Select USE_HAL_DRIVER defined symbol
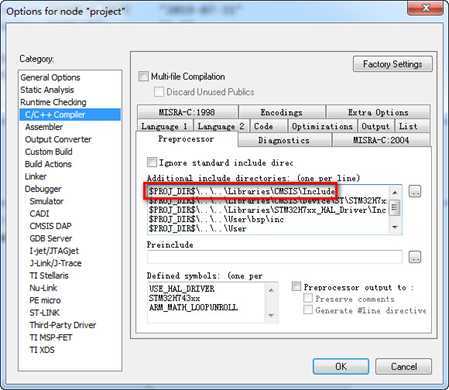 point(182,288)
